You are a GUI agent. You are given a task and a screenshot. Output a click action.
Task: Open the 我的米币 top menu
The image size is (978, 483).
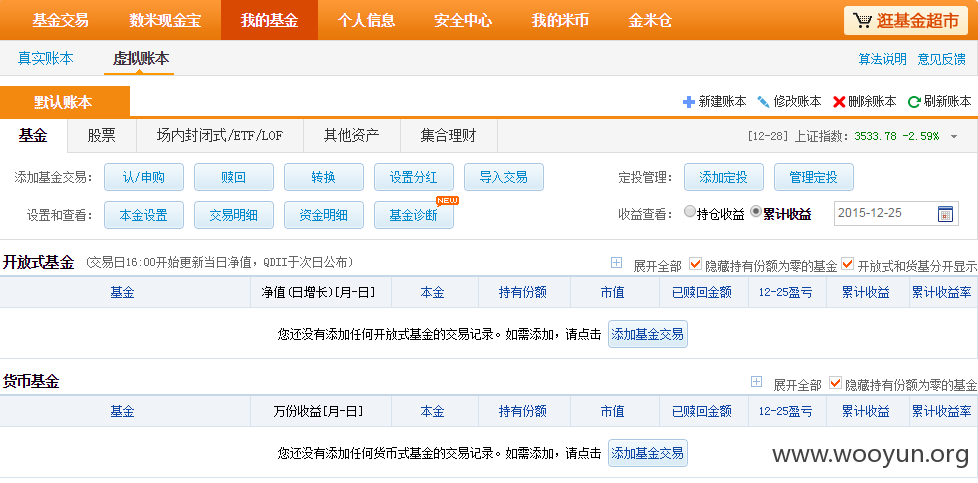click(x=560, y=21)
